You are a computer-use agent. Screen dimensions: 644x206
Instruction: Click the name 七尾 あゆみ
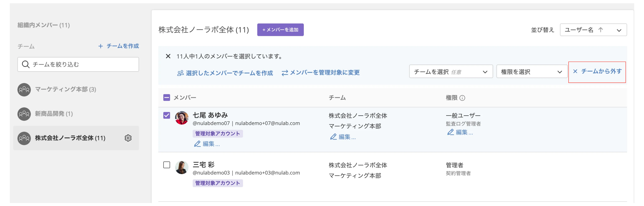point(210,115)
